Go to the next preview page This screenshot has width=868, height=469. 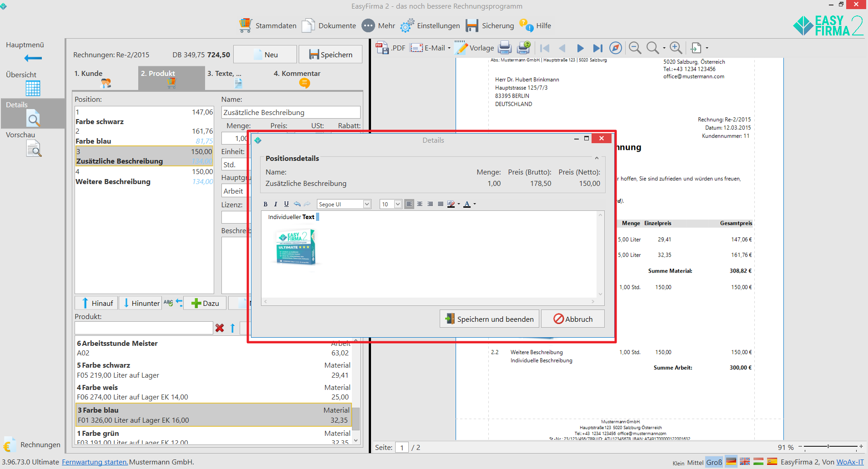click(580, 48)
